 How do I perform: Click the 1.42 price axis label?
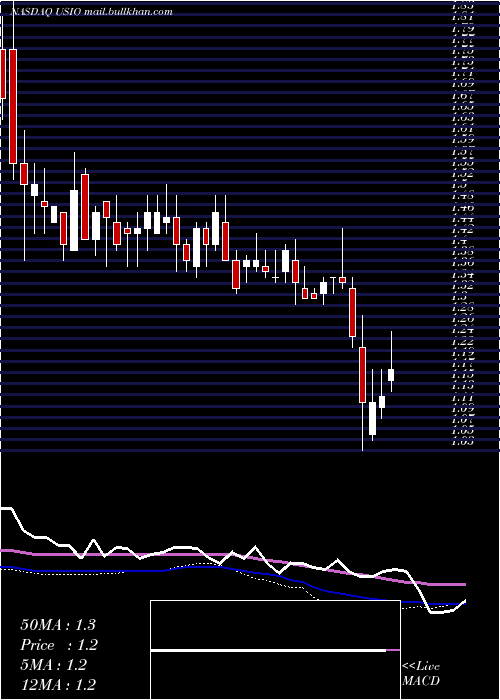point(462,231)
